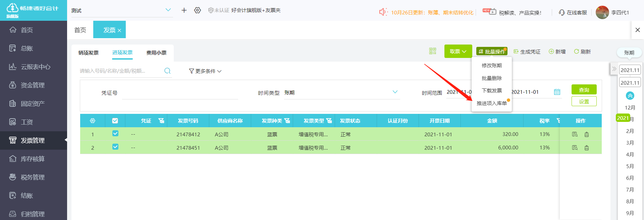
Task: Expand 更多条件 filter options
Action: coord(205,71)
